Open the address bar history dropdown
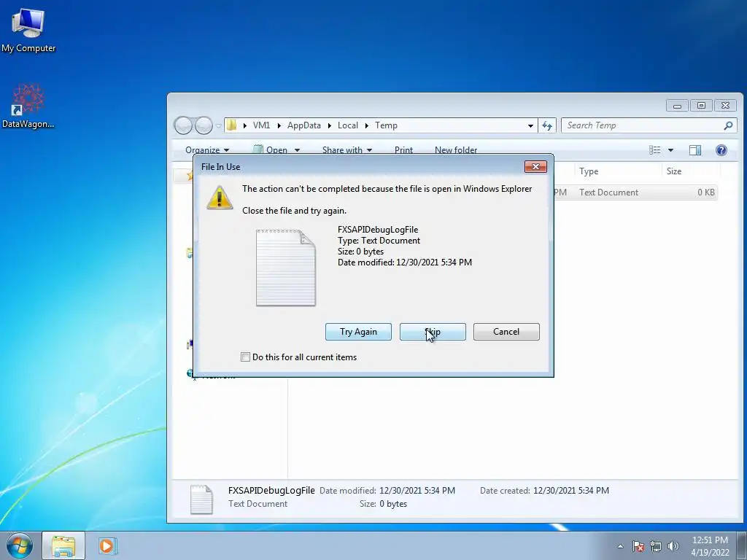 pyautogui.click(x=530, y=125)
